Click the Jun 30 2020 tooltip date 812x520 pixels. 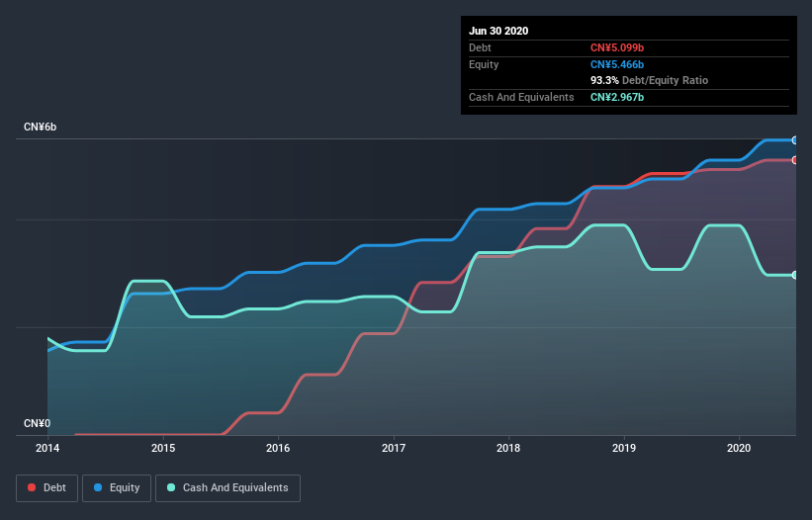[x=498, y=31]
